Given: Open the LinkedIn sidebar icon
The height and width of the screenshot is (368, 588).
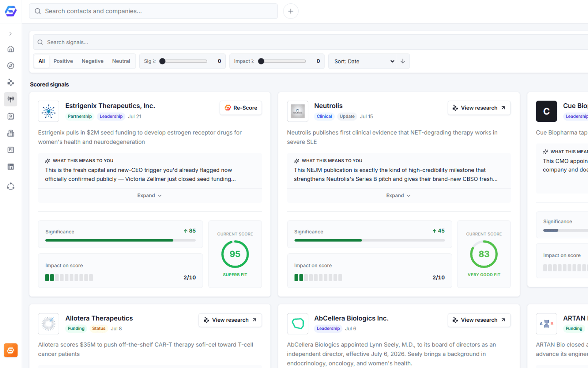Looking at the screenshot, I should click(11, 167).
